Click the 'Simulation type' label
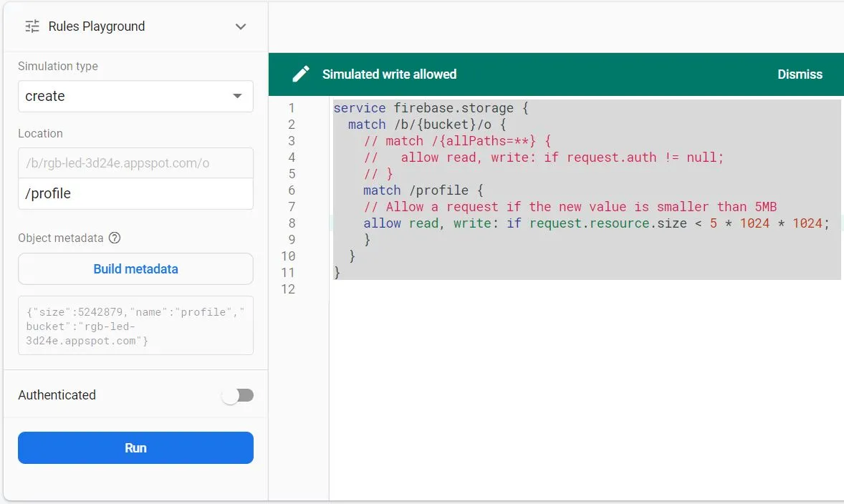Image resolution: width=844 pixels, height=504 pixels. click(58, 66)
